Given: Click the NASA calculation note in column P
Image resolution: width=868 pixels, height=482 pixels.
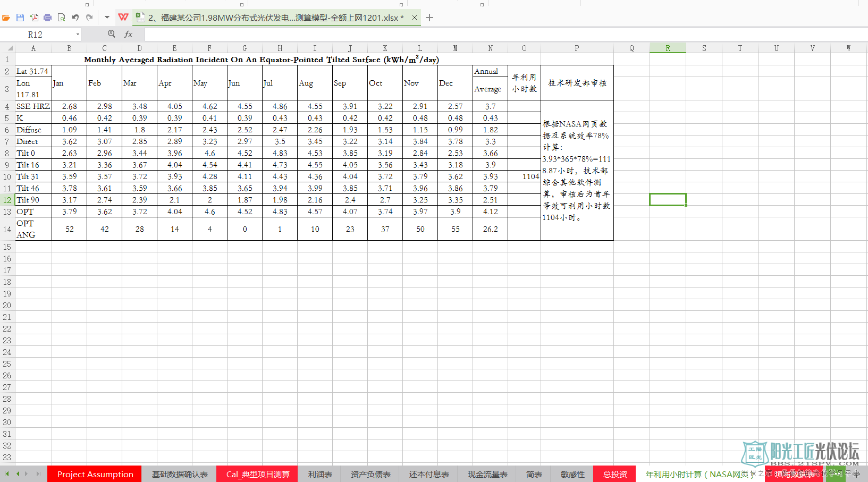Looking at the screenshot, I should click(577, 171).
